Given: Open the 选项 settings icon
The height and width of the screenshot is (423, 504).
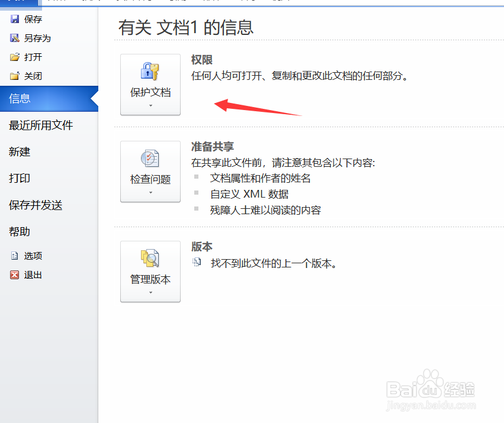Looking at the screenshot, I should (x=14, y=256).
